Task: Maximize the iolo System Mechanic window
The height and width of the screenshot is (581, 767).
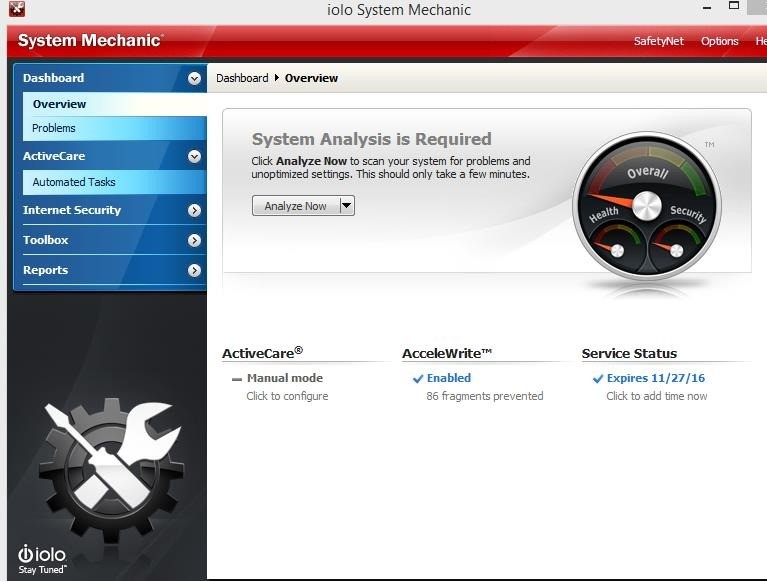Action: [734, 6]
